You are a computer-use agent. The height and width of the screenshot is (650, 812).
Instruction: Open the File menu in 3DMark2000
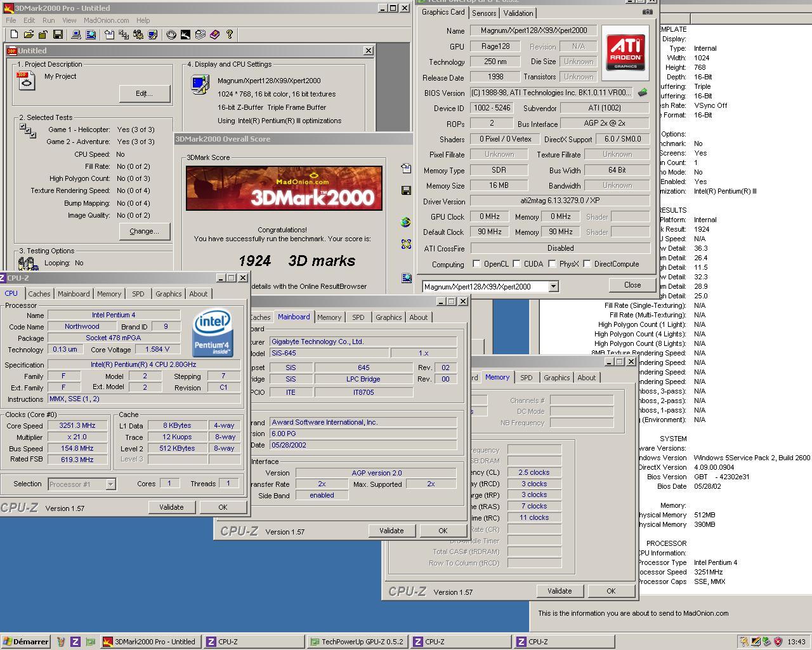(11, 20)
